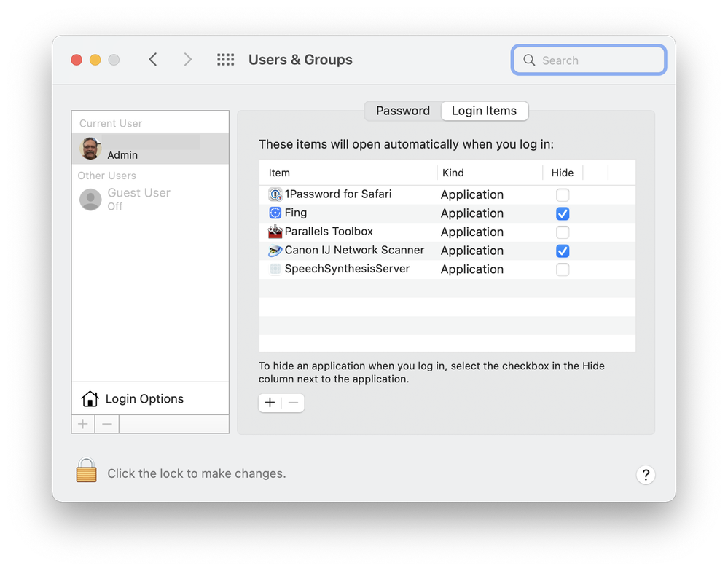Click the forward chevron arrow
728x571 pixels.
click(x=187, y=60)
